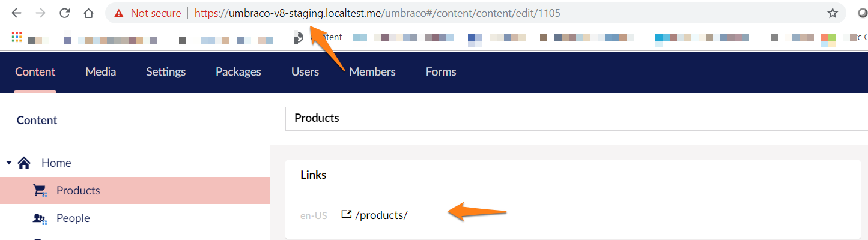Switch to the Members section
Screen dimensions: 868x240
click(372, 72)
